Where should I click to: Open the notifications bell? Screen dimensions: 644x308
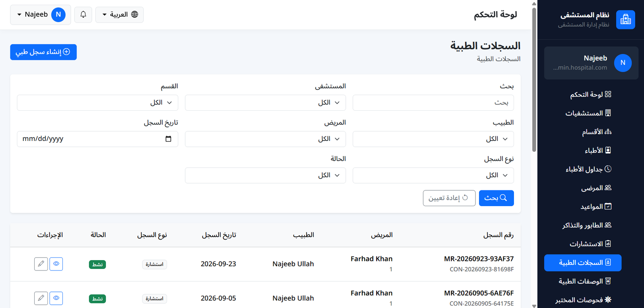coord(83,14)
